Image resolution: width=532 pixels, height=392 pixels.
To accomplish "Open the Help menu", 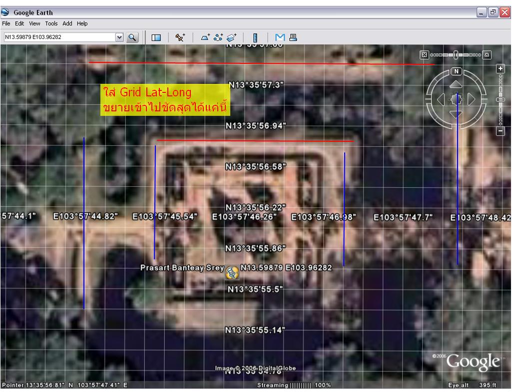I will click(x=82, y=23).
